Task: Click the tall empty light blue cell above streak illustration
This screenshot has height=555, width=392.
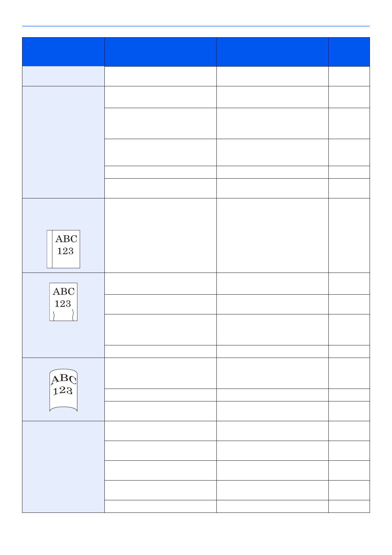Action: point(63,142)
